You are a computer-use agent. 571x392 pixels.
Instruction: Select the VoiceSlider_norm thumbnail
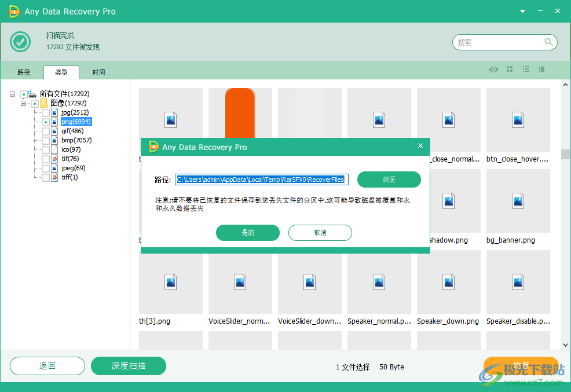pyautogui.click(x=240, y=282)
